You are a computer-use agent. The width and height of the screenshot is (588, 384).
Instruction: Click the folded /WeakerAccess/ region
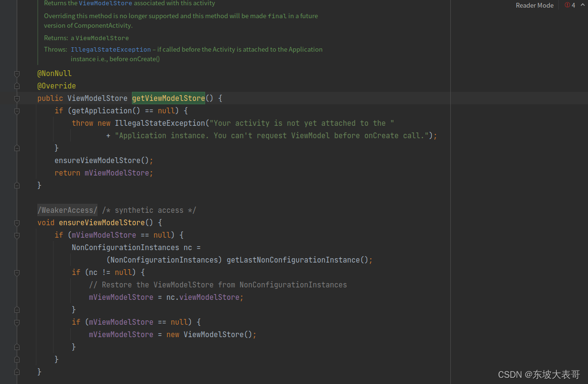(67, 210)
